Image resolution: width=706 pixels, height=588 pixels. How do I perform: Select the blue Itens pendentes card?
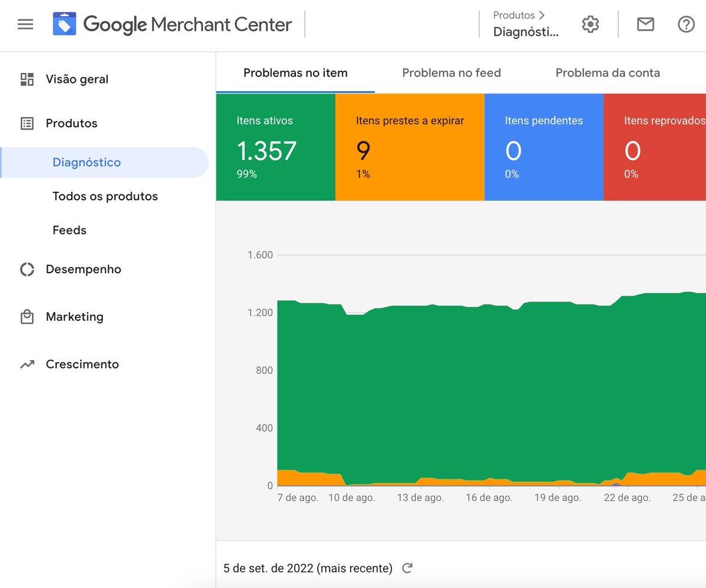tap(544, 147)
